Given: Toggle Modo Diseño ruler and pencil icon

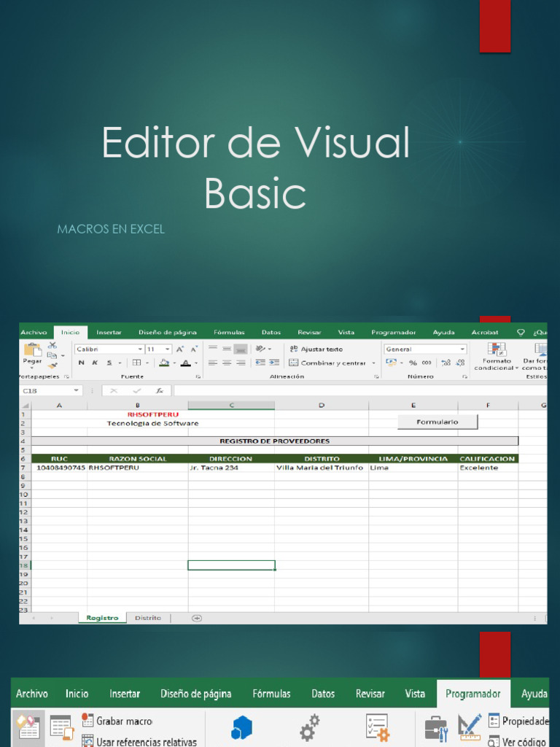Looking at the screenshot, I should [x=470, y=728].
